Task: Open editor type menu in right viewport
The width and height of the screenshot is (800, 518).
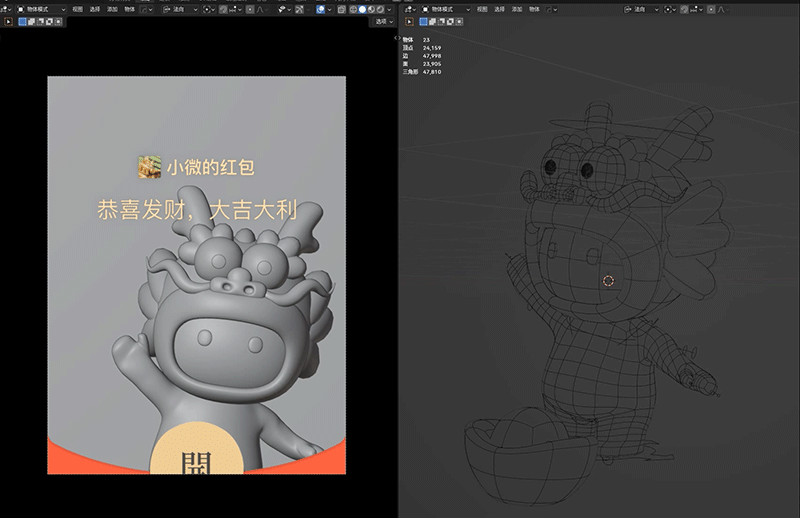Action: coord(410,9)
